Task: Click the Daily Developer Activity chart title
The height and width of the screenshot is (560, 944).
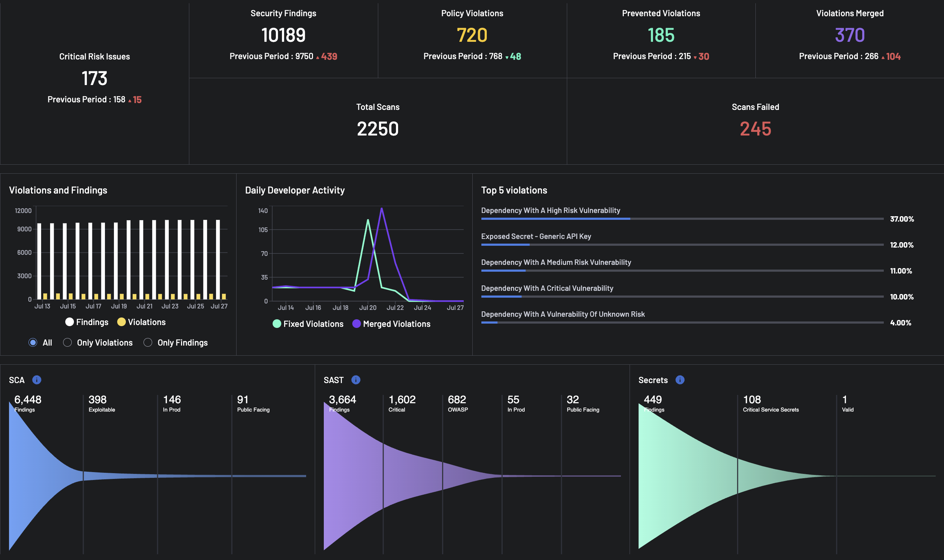Action: pos(295,190)
